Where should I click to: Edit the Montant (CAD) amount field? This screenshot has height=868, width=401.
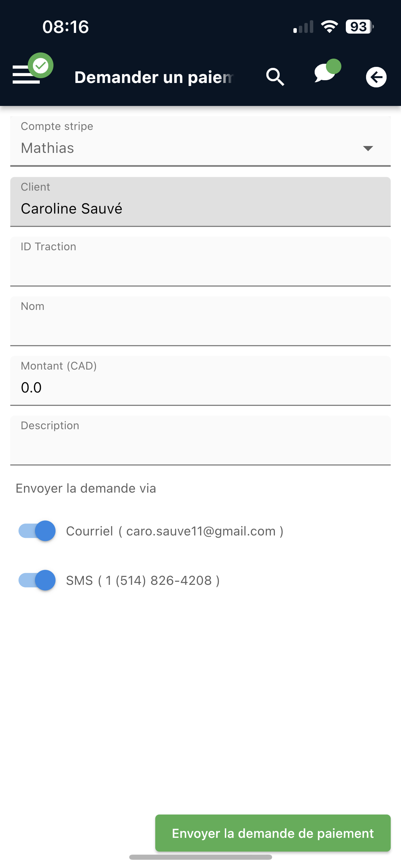(200, 381)
